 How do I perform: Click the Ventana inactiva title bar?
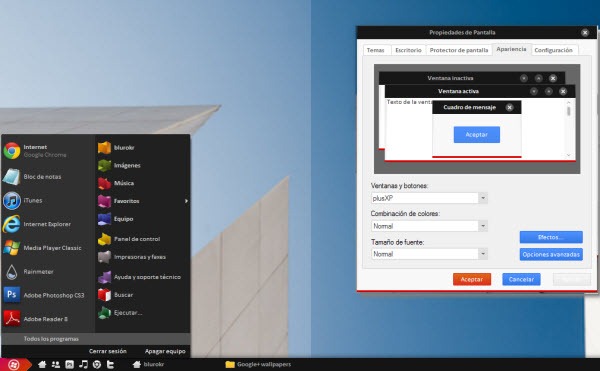pyautogui.click(x=472, y=78)
